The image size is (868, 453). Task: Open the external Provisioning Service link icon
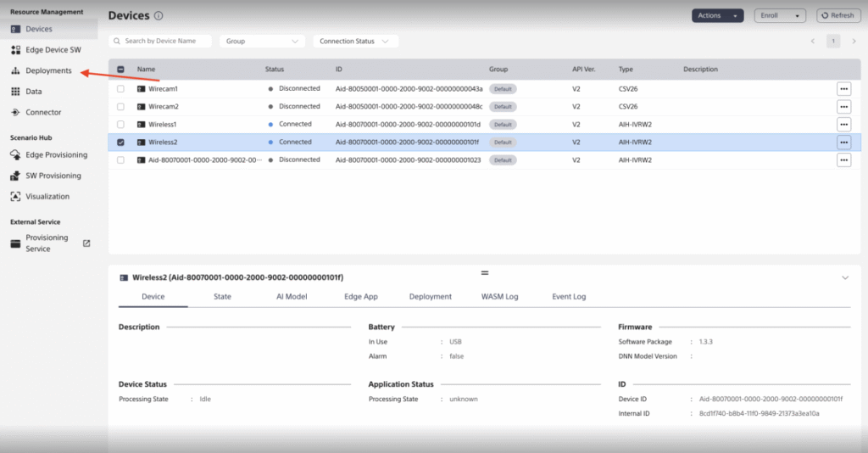pyautogui.click(x=86, y=243)
